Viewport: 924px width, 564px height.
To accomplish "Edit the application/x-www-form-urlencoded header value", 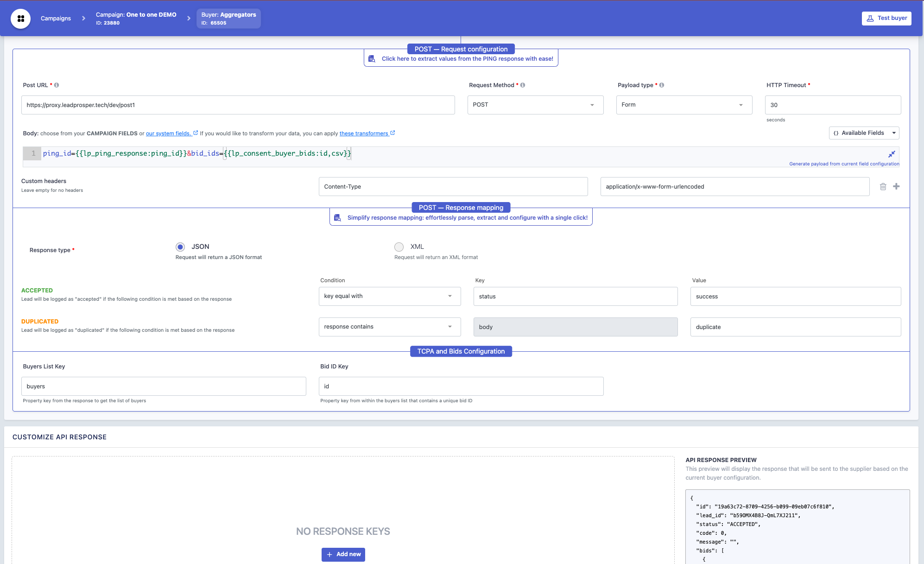I will 735,187.
